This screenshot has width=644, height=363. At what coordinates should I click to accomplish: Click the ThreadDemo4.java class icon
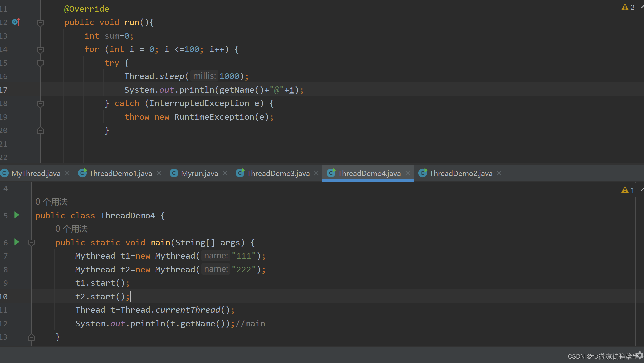coord(331,173)
